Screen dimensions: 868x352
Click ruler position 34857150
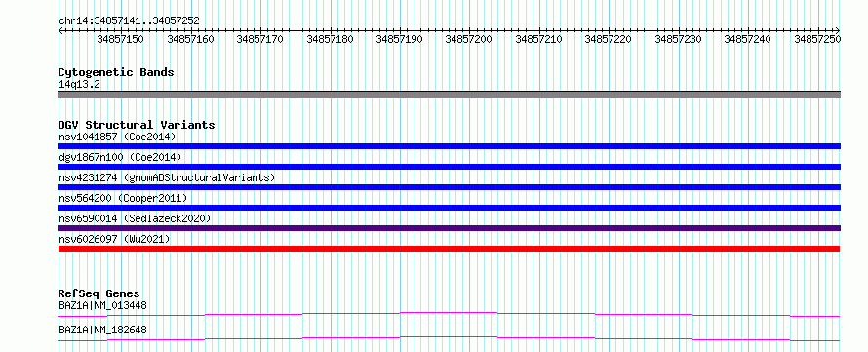click(120, 39)
